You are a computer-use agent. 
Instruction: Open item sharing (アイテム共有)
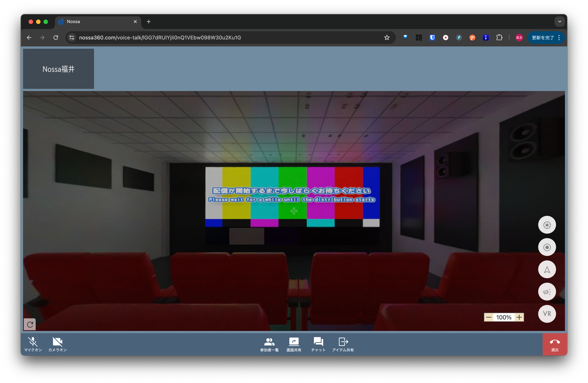pyautogui.click(x=343, y=344)
